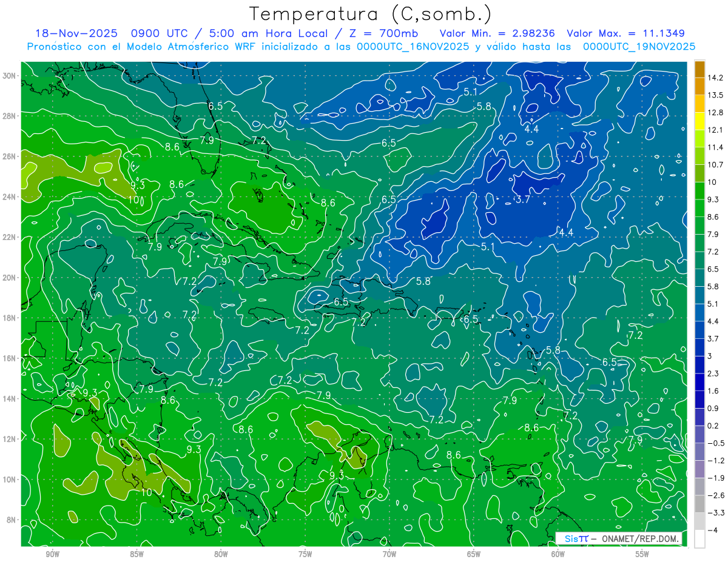Click the 18N latitude axis label
728x562 pixels.
[x=9, y=318]
